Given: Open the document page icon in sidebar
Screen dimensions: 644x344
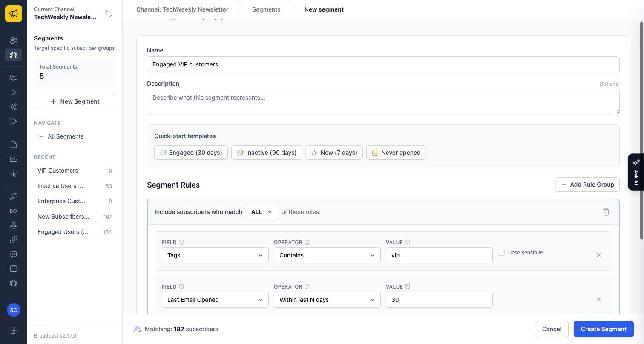Looking at the screenshot, I should pyautogui.click(x=14, y=145).
